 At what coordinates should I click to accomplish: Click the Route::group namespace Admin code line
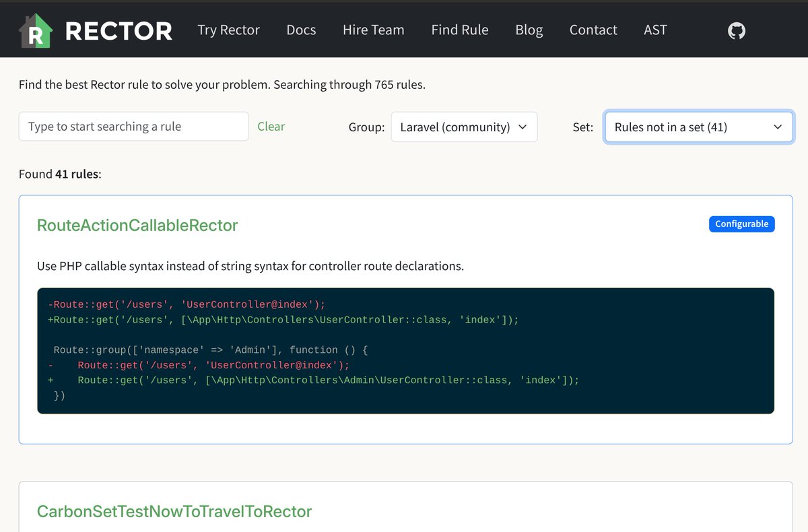pos(210,350)
